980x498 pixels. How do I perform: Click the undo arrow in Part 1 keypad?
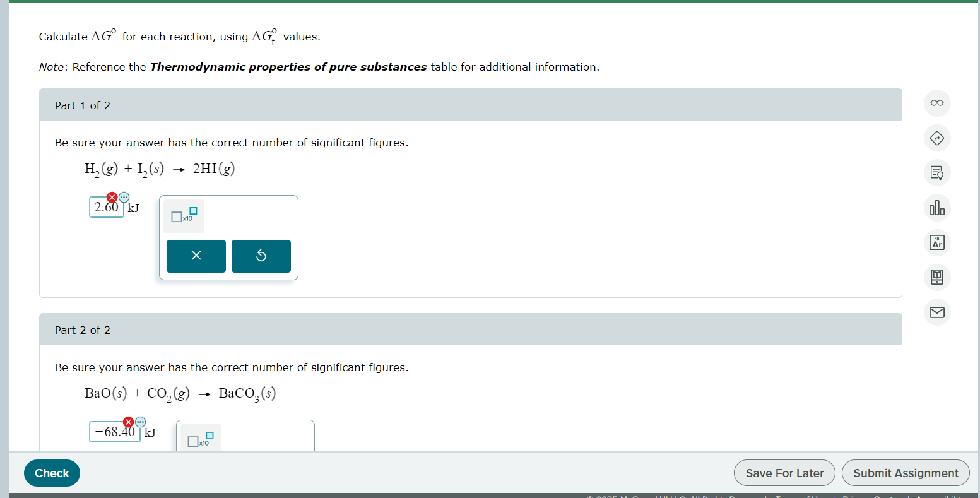click(261, 256)
